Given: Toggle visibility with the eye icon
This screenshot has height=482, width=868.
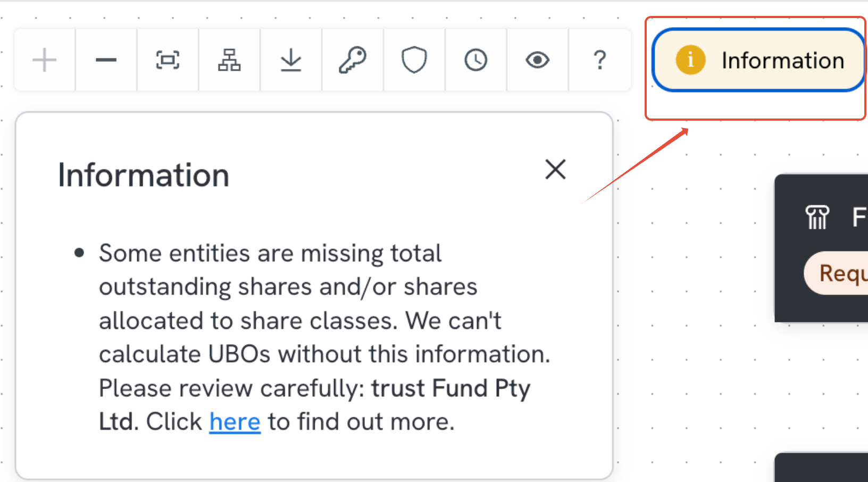Looking at the screenshot, I should point(538,60).
